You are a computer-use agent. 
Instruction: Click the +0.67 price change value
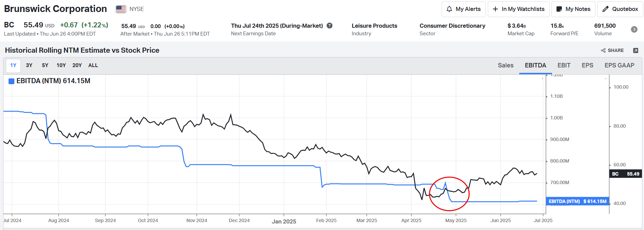coord(69,25)
